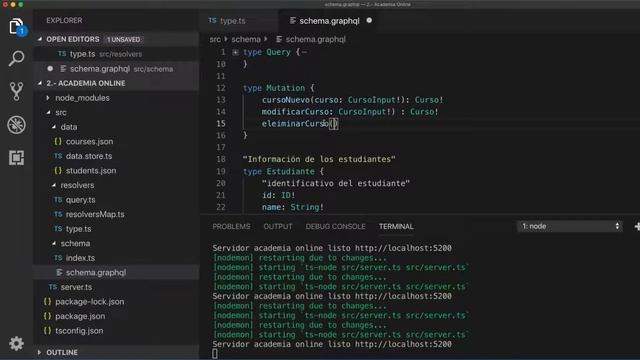Click the TS icon next to query.ts
640x360 pixels.
tap(58, 200)
